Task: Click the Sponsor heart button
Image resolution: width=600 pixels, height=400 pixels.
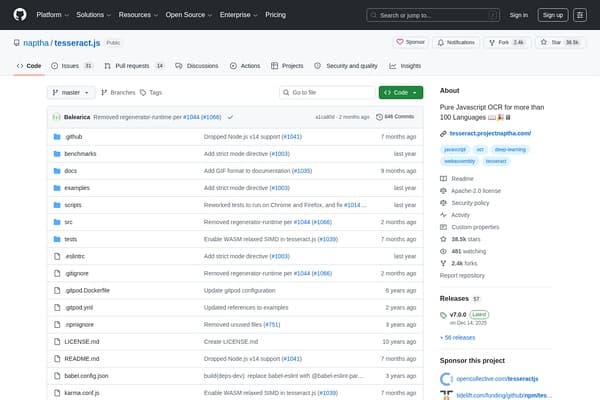Action: coord(410,42)
